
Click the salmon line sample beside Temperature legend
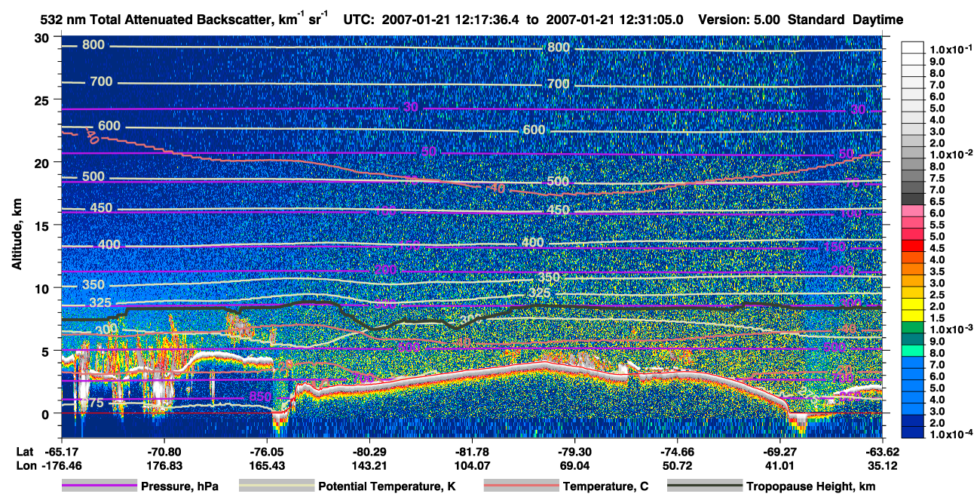coord(520,486)
